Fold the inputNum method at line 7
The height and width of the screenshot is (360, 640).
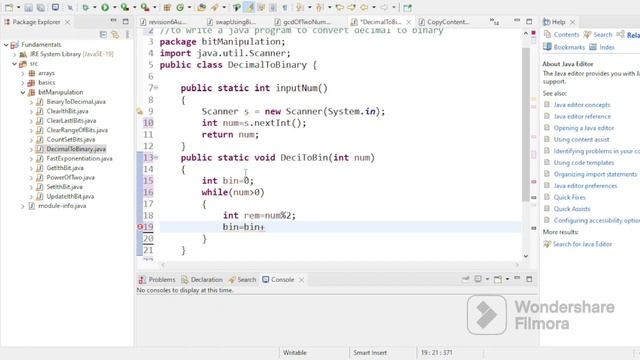(156, 88)
